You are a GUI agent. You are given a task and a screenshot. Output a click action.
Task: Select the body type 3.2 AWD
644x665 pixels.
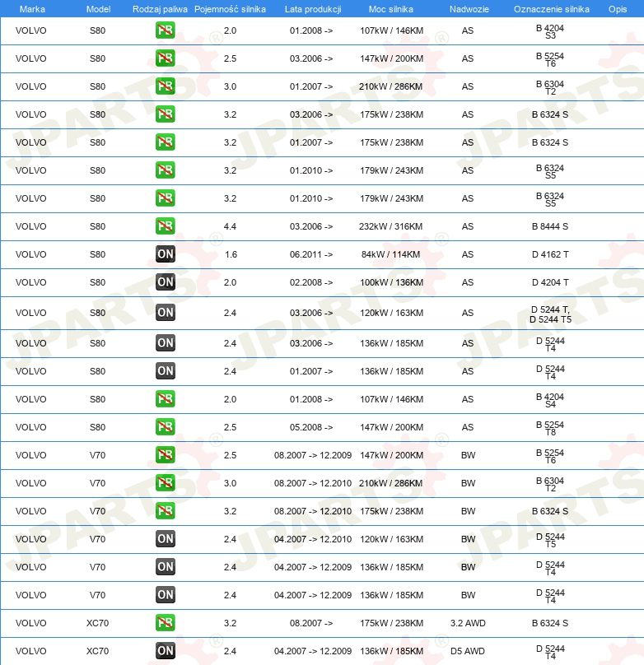click(x=468, y=624)
